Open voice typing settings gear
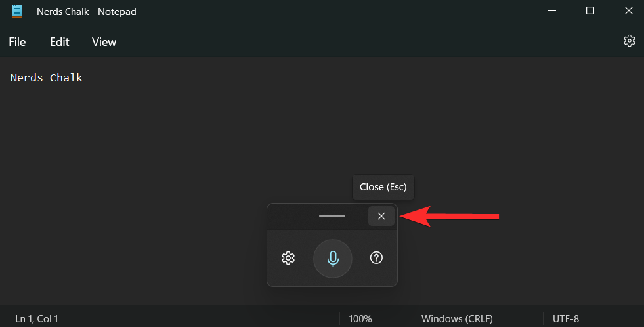 tap(288, 258)
